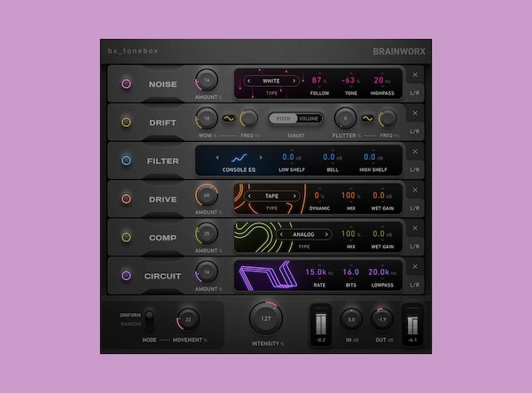This screenshot has height=393, width=532.
Task: Click L/R channel mode on Circuit row
Action: tap(415, 285)
